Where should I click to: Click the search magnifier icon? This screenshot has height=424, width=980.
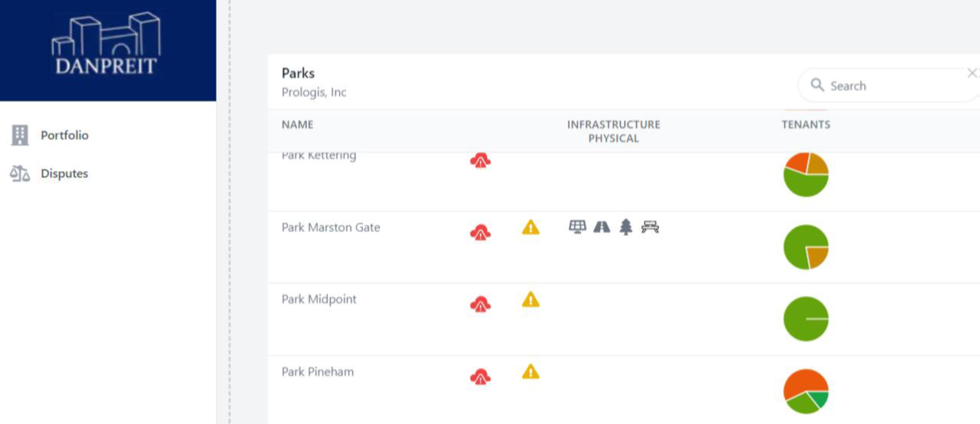click(x=817, y=85)
